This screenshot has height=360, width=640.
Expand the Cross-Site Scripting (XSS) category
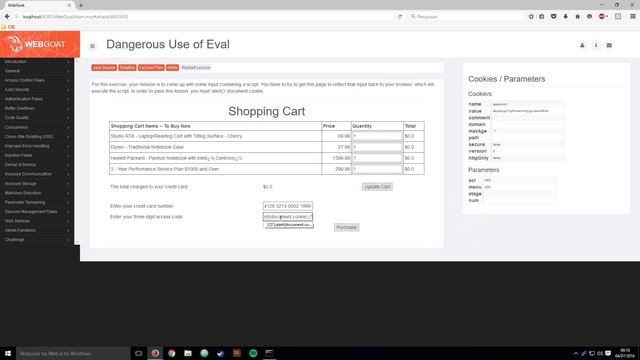click(x=37, y=137)
